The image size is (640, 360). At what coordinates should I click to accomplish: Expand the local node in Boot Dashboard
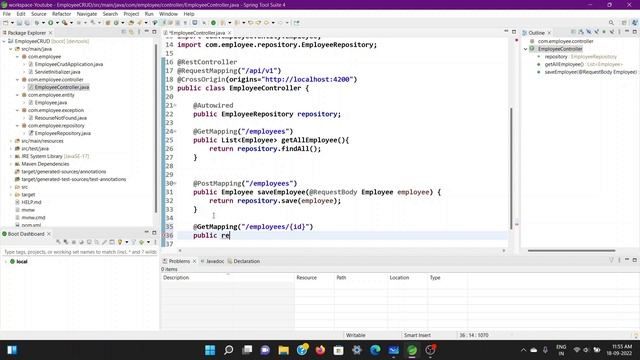(x=5, y=262)
